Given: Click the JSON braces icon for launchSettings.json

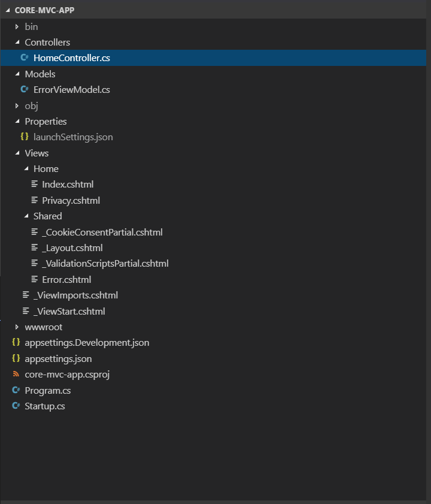Looking at the screenshot, I should click(25, 137).
